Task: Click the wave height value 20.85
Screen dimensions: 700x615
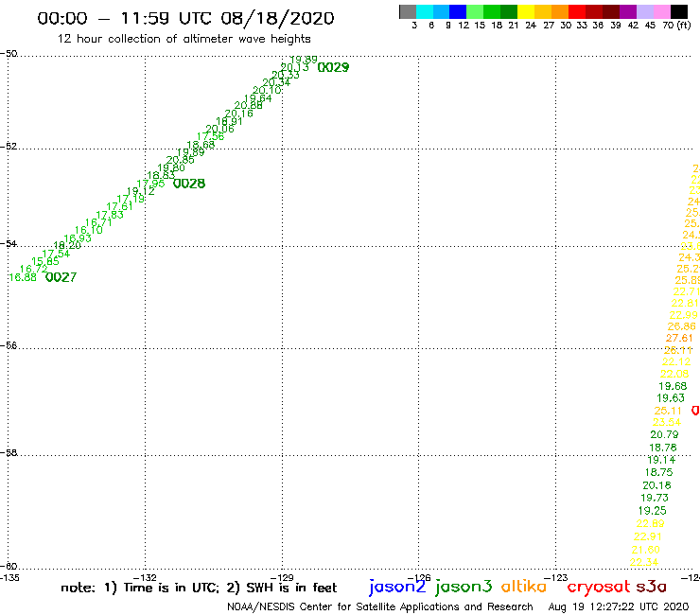Action: [181, 160]
